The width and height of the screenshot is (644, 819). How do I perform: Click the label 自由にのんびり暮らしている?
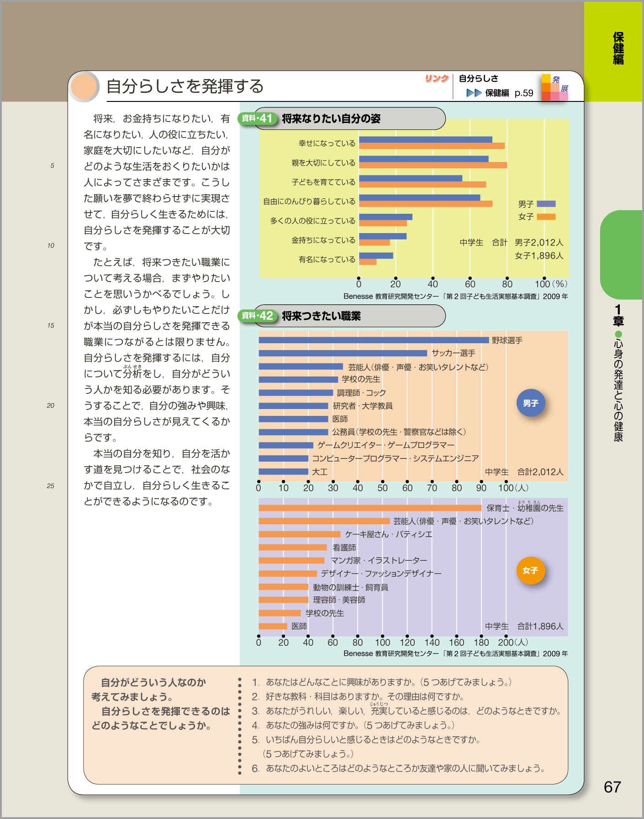[309, 201]
